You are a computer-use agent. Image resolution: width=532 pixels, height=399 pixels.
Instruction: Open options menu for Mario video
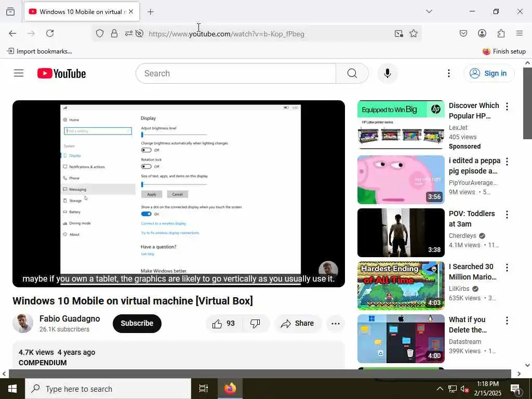[x=507, y=268]
